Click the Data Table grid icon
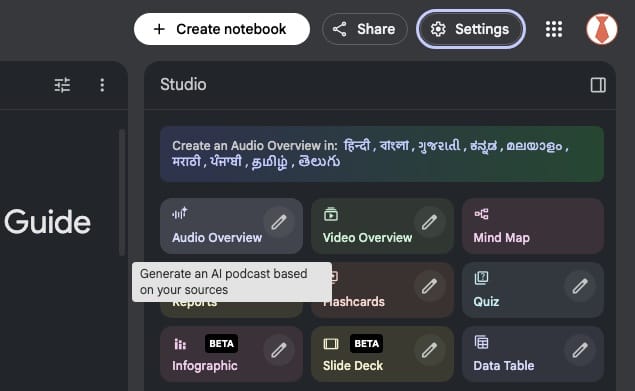The image size is (635, 391). click(481, 342)
